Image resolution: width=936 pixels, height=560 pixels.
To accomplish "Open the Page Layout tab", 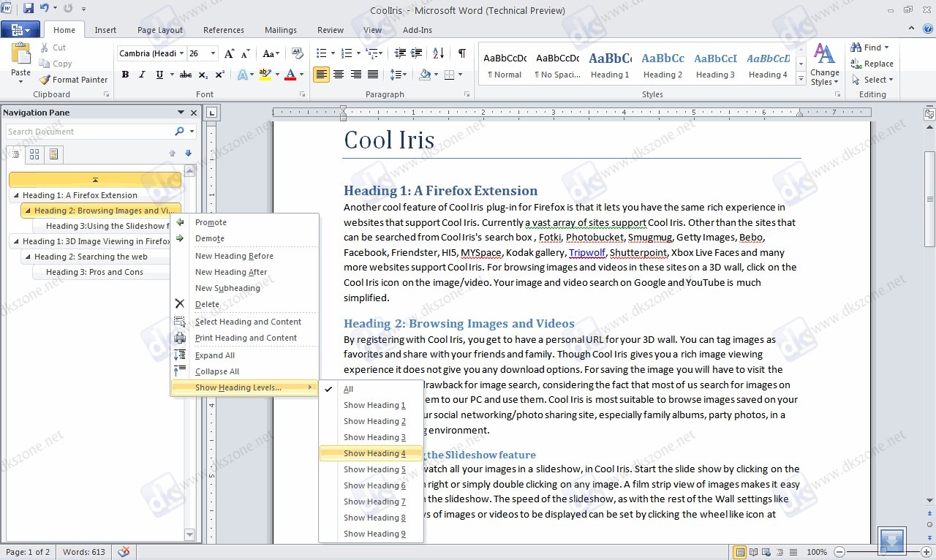I will click(160, 30).
